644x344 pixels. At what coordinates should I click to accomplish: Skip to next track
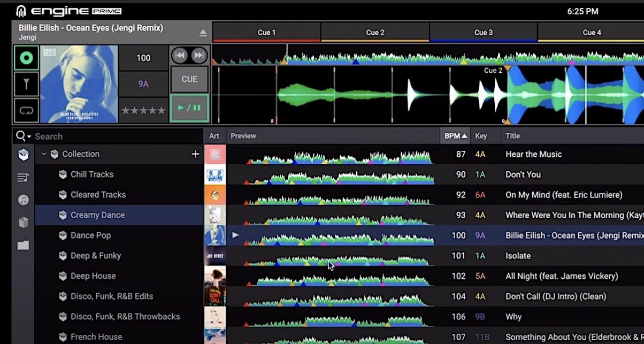click(x=198, y=55)
